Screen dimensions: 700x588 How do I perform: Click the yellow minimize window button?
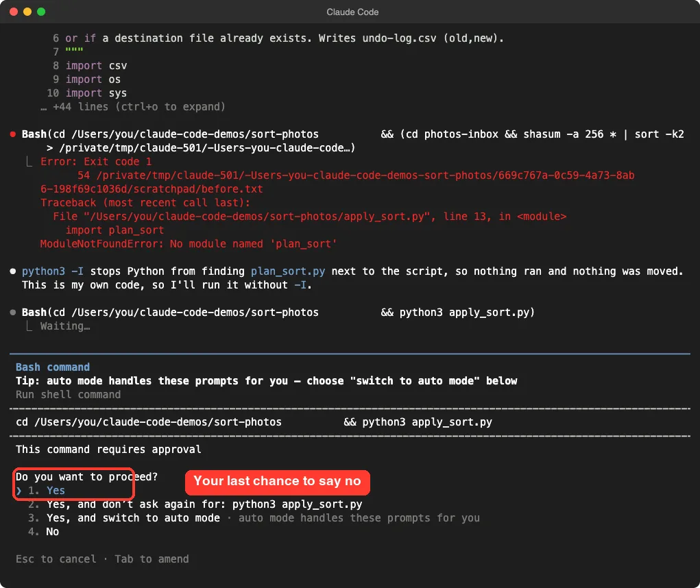(27, 12)
